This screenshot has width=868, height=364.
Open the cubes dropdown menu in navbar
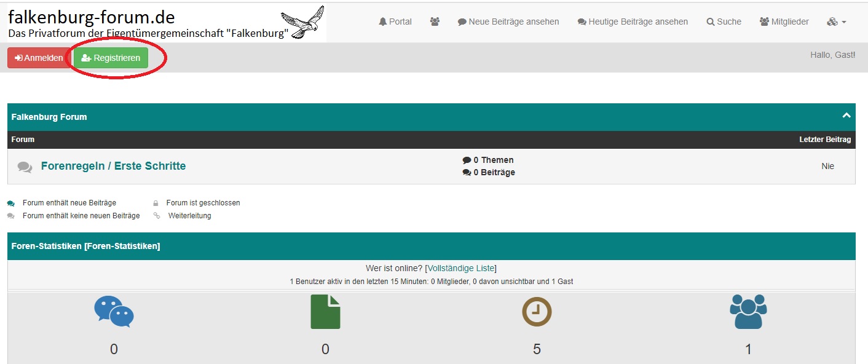pyautogui.click(x=836, y=22)
